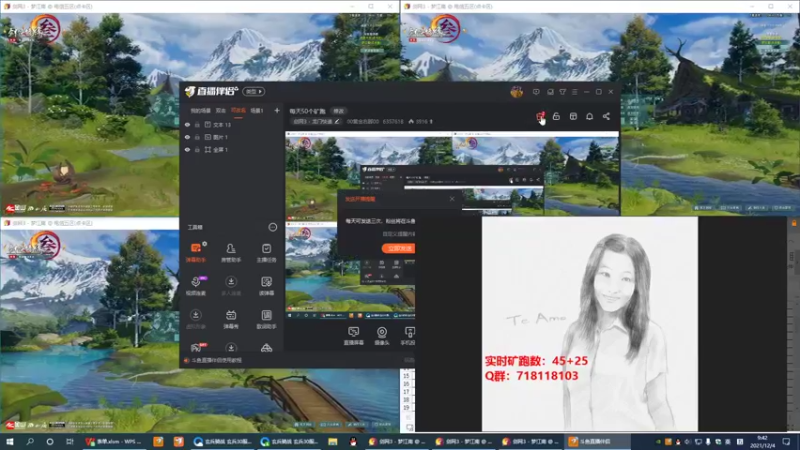800x450 pixels.
Task: Click orange send button in reminder popup
Action: coord(398,248)
